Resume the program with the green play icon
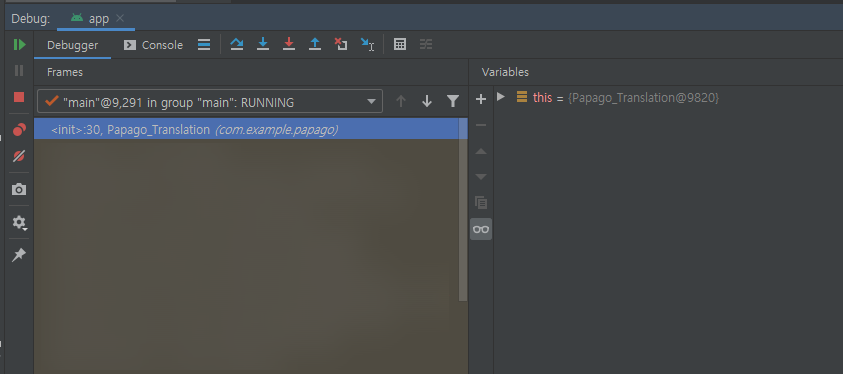843x374 pixels. [19, 45]
